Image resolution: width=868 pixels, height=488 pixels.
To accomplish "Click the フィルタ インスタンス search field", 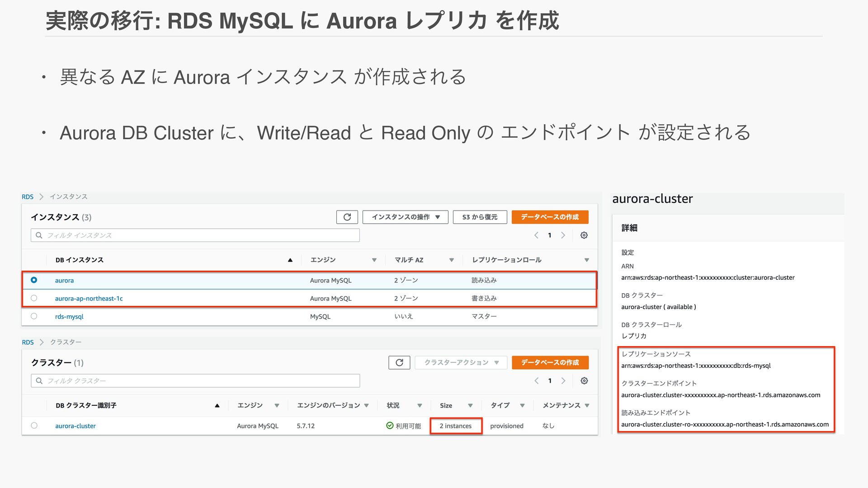I will tap(195, 235).
